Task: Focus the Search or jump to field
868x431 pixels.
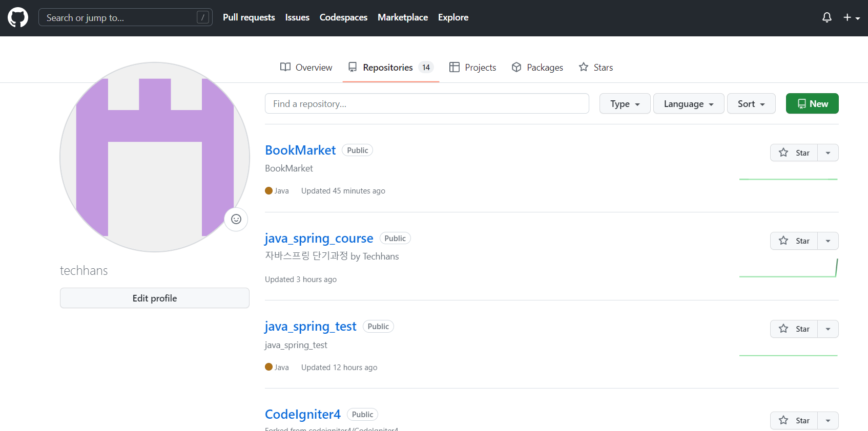Action: (x=125, y=17)
